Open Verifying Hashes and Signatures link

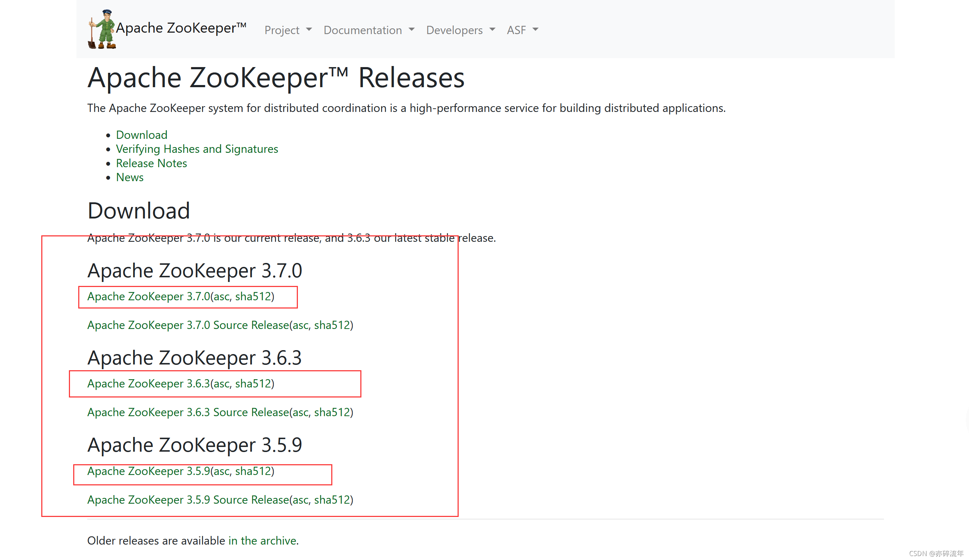(197, 149)
